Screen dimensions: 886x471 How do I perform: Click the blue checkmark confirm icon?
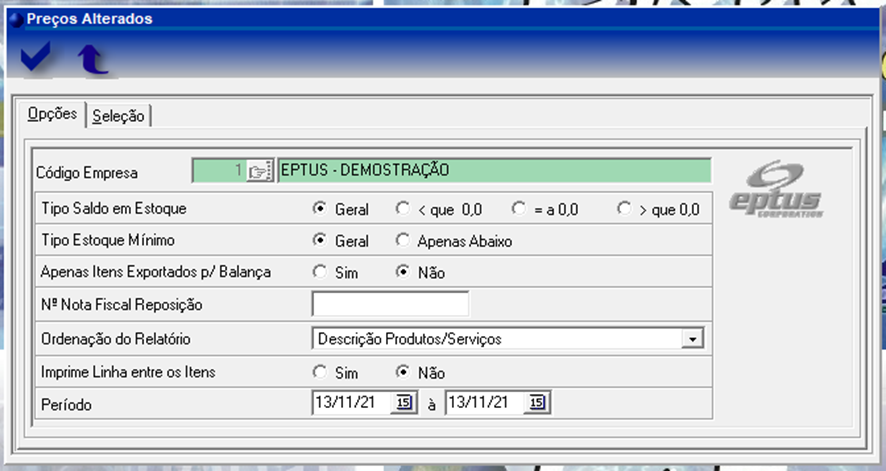pos(36,59)
